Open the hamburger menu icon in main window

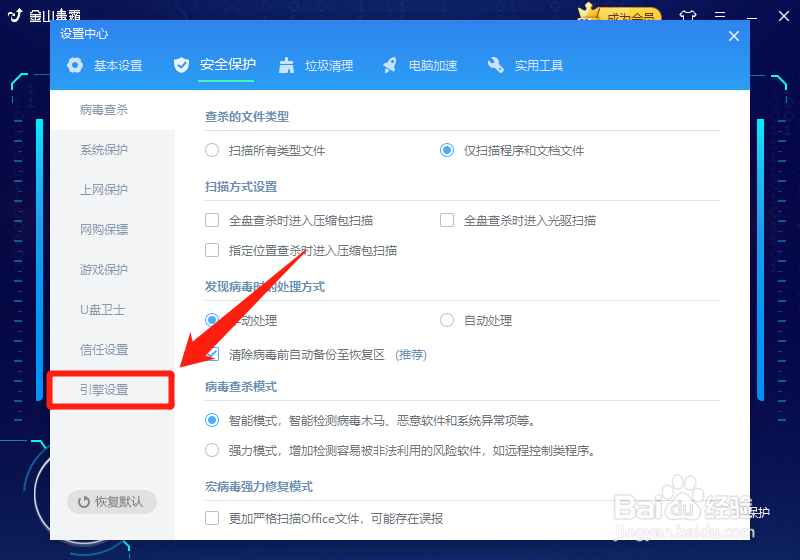coord(720,15)
